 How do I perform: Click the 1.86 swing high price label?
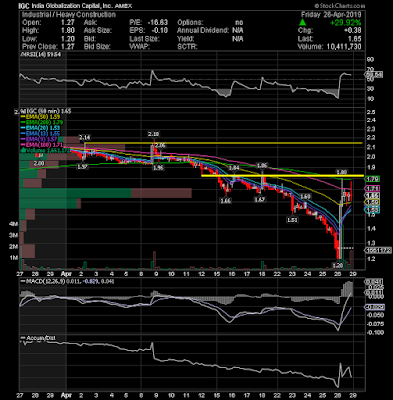point(262,165)
